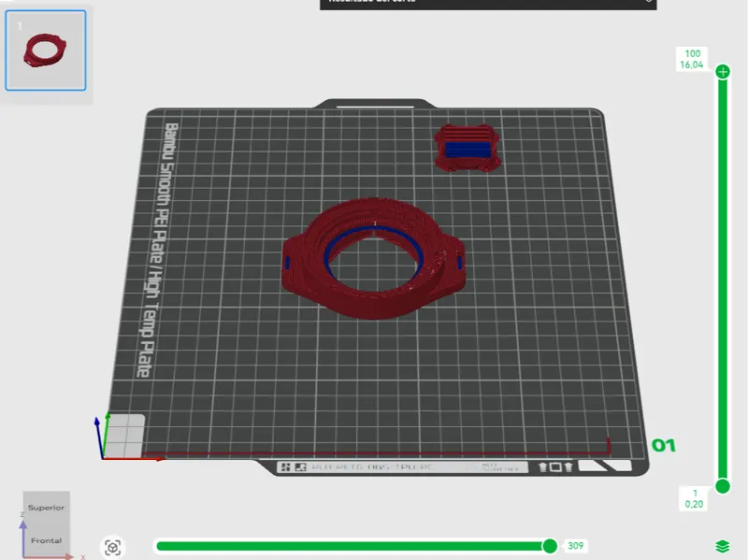Select the small red and blue square model
This screenshot has width=748, height=560.
coord(467,148)
